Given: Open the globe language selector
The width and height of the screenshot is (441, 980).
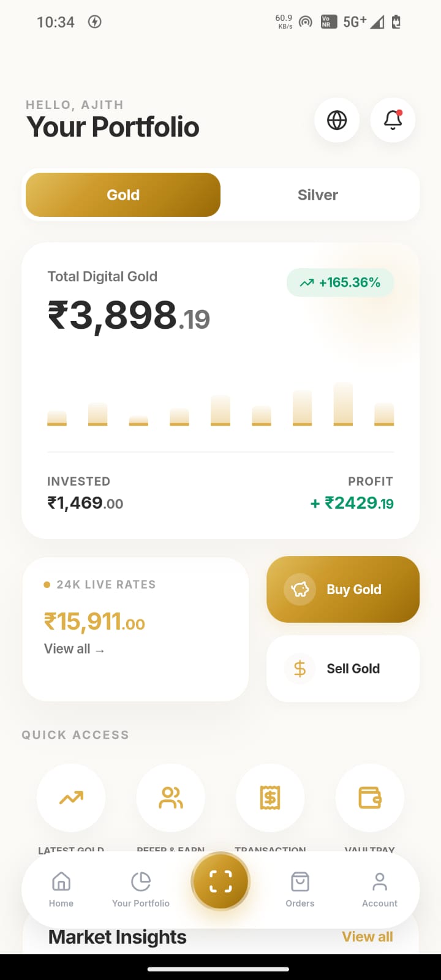Looking at the screenshot, I should click(337, 120).
